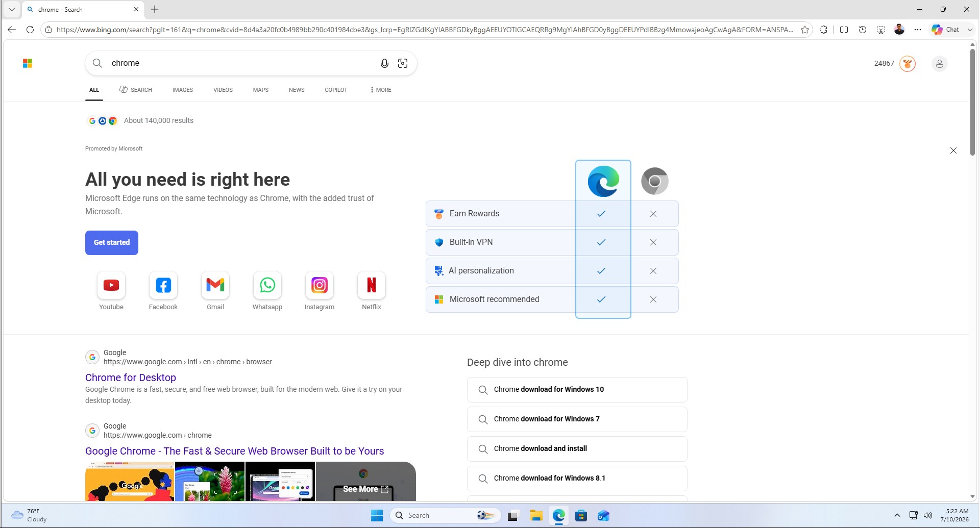The image size is (980, 528).
Task: View site information via the lock icon
Action: (48, 30)
